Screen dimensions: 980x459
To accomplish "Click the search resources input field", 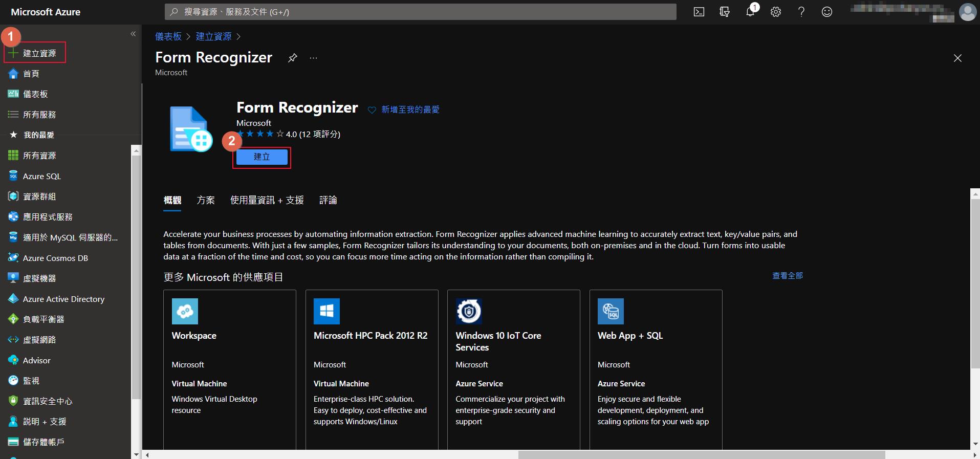I will [420, 12].
